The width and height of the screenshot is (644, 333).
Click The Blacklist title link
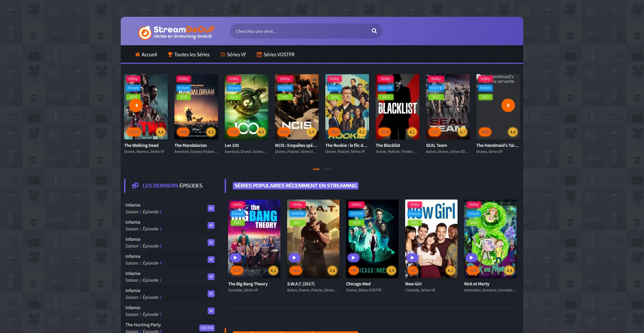coord(388,145)
